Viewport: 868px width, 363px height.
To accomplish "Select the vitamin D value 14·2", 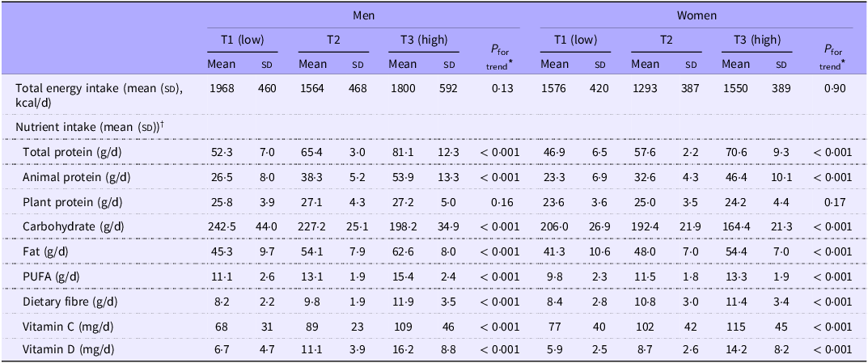I will tap(735, 350).
